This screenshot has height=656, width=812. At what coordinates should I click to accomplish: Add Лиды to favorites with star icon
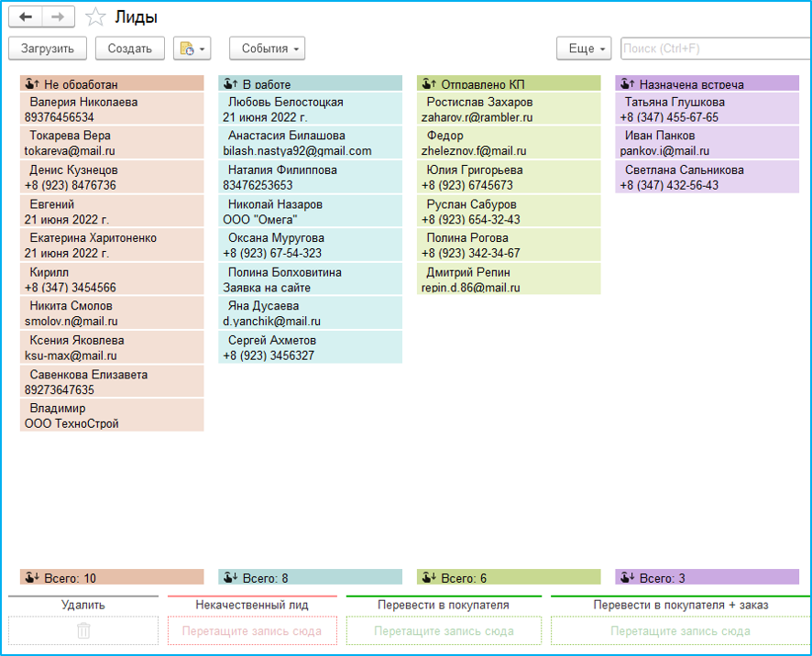coord(95,17)
